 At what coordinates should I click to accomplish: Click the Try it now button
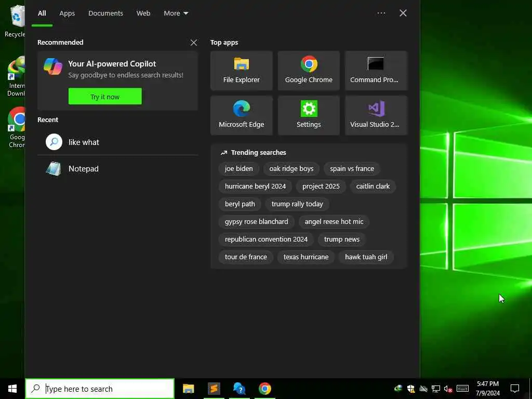105,96
